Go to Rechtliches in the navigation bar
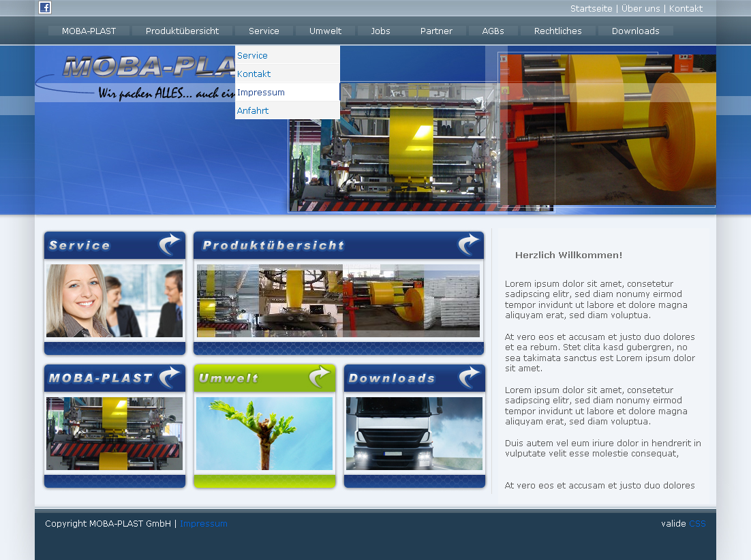This screenshot has height=560, width=751. coord(557,31)
